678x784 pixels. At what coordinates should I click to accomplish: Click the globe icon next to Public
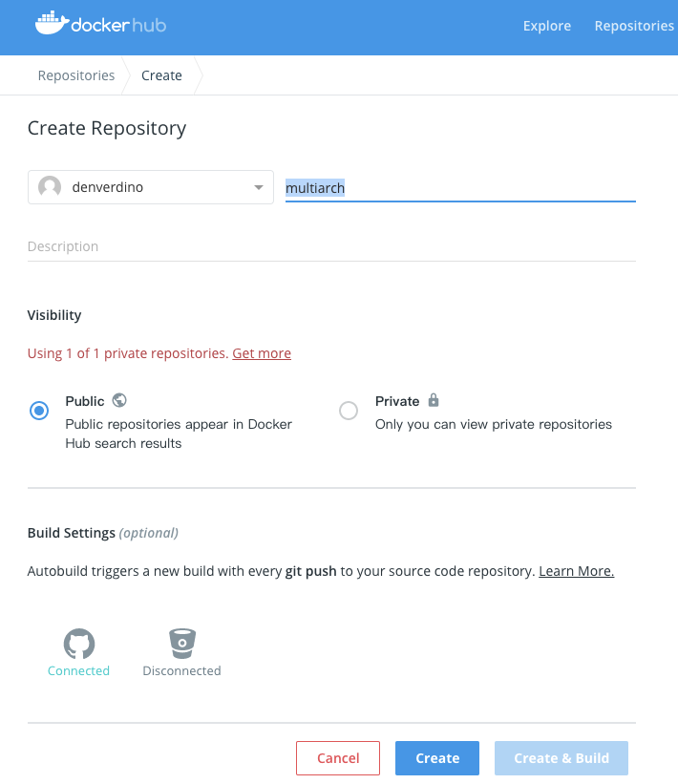(119, 400)
